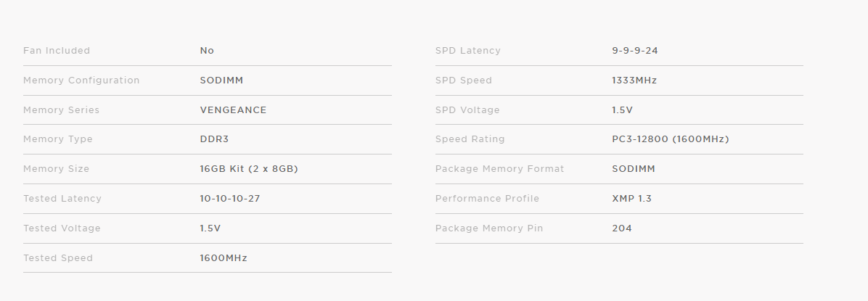
Task: Select the "10-10-10-27" tested latency value
Action: tap(229, 199)
